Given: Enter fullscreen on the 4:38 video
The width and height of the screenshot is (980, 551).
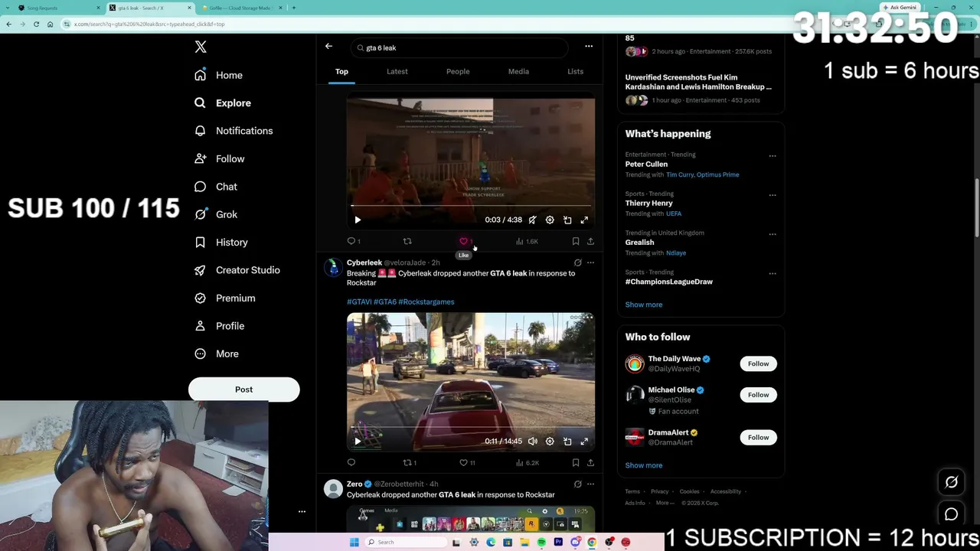Looking at the screenshot, I should (x=584, y=220).
